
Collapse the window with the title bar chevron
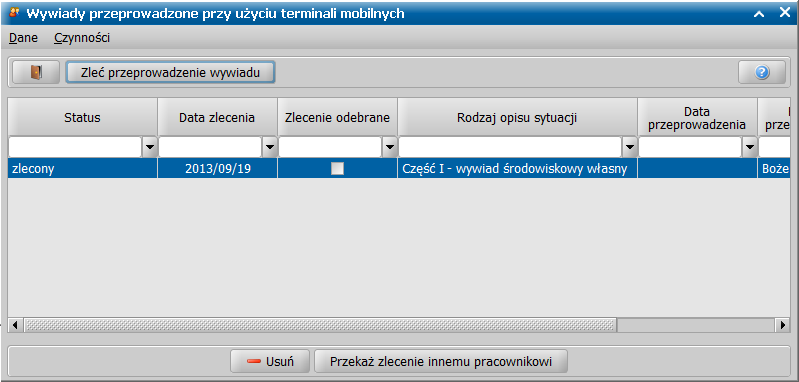(x=759, y=14)
